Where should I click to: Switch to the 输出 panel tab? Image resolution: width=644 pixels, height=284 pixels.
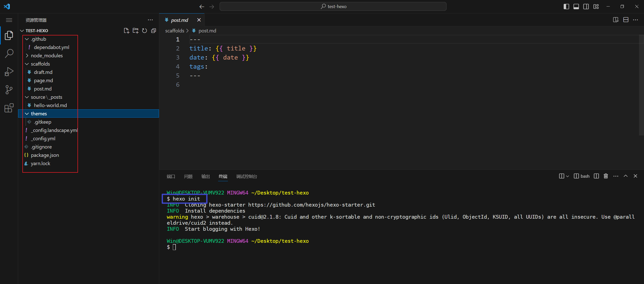point(205,176)
